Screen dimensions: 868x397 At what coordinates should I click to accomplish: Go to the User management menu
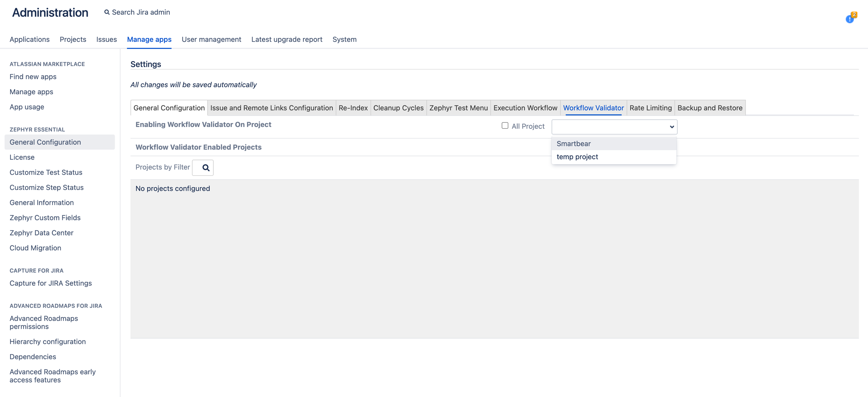[211, 39]
